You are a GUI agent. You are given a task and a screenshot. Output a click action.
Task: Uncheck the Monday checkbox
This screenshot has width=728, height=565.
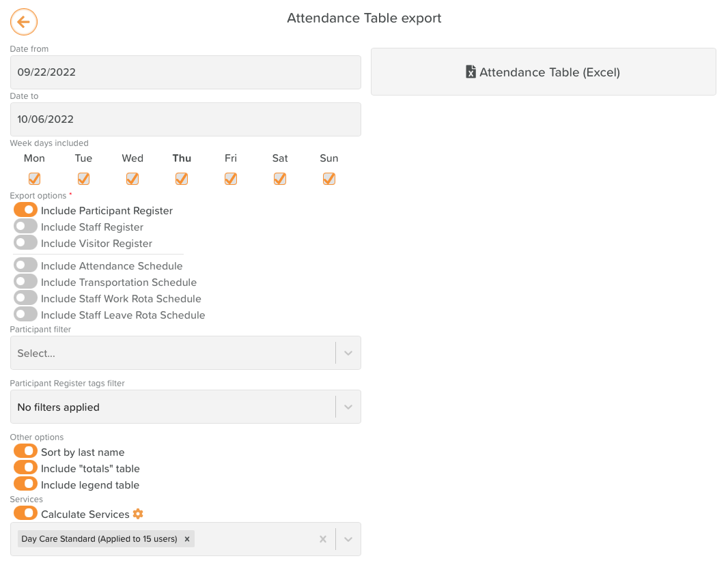(x=34, y=179)
